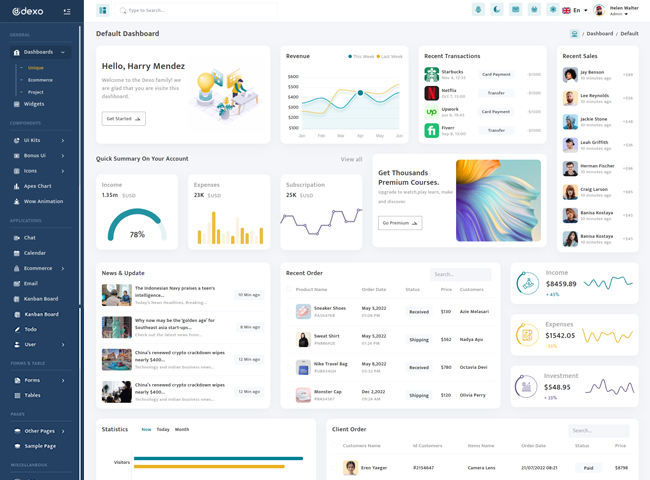Viewport: 650px width, 480px height.
Task: Click View all in Quick Summary
Action: click(351, 159)
